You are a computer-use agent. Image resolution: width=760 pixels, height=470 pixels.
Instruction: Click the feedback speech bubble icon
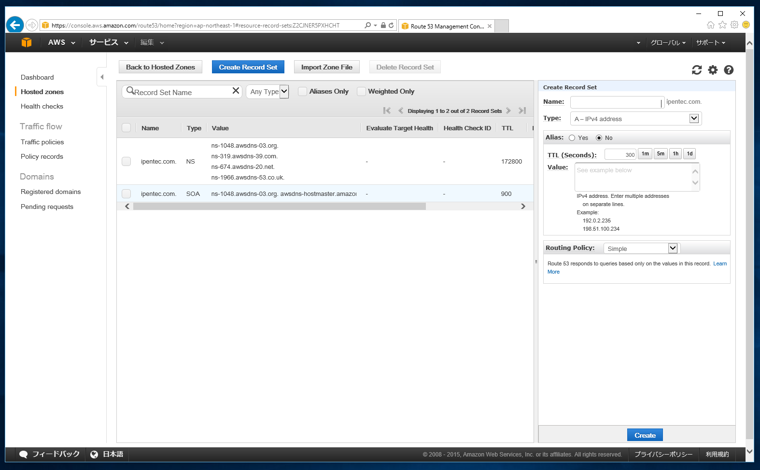pyautogui.click(x=23, y=454)
